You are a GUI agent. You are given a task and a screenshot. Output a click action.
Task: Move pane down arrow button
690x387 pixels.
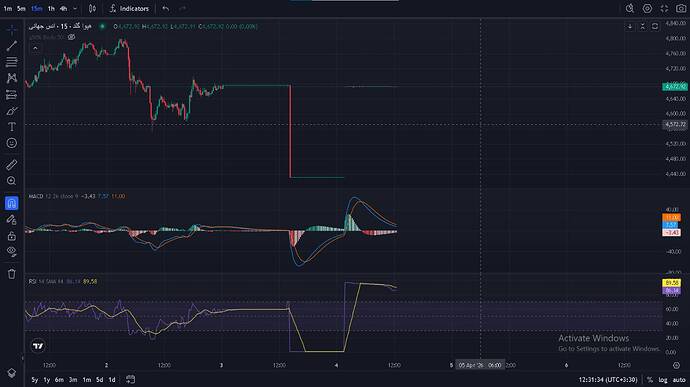(x=630, y=26)
